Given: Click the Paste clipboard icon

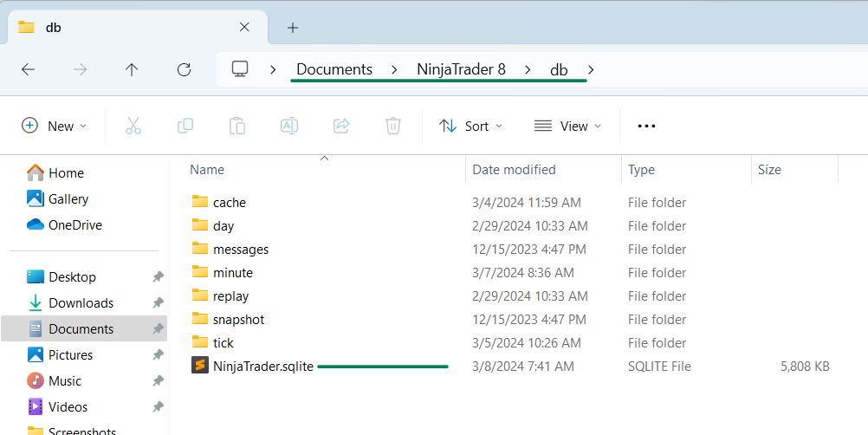Looking at the screenshot, I should tap(237, 126).
